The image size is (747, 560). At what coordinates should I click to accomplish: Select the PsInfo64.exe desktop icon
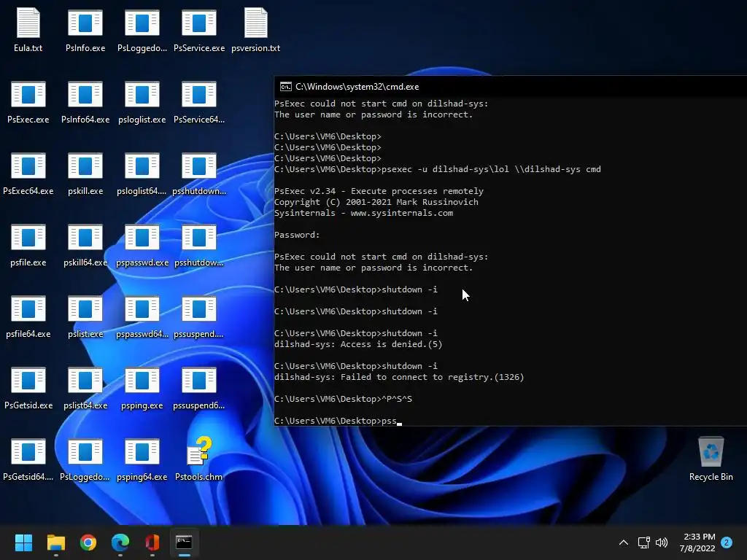pos(85,101)
